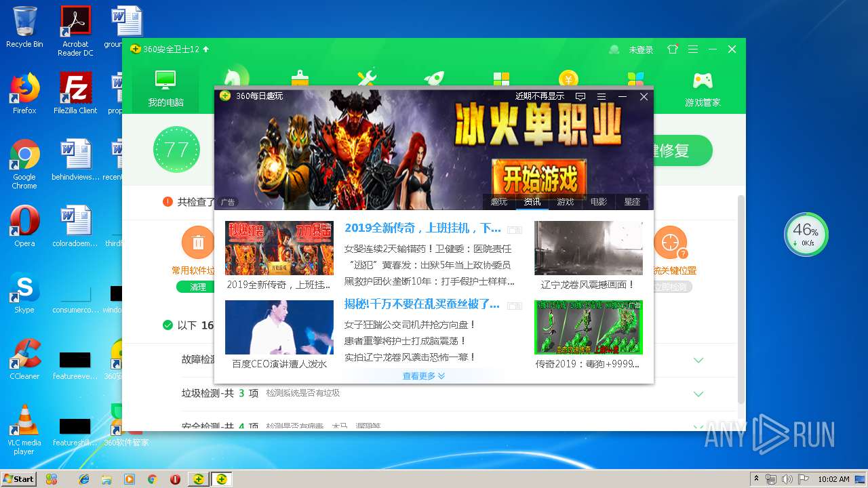Open the brush cleanup icon in 360 toolbar
868x488 pixels.
[300, 77]
